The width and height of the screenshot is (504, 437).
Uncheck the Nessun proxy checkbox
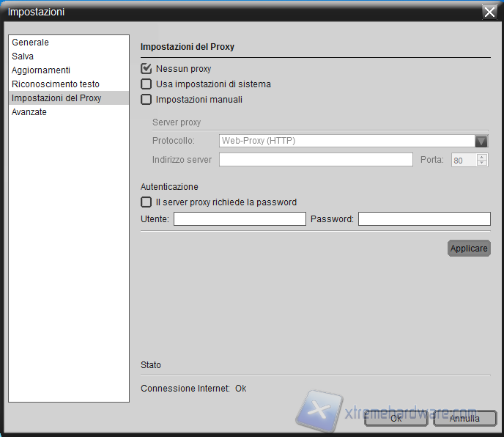click(x=147, y=69)
